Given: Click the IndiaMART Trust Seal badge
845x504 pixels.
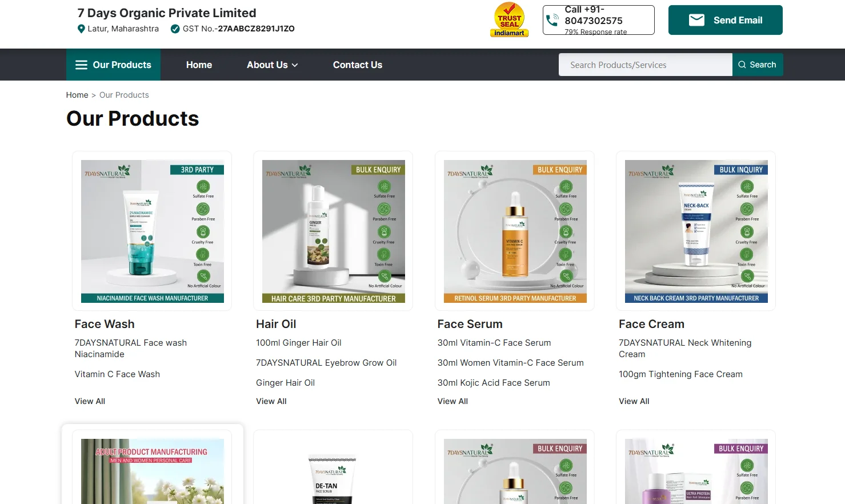Looking at the screenshot, I should [509, 20].
